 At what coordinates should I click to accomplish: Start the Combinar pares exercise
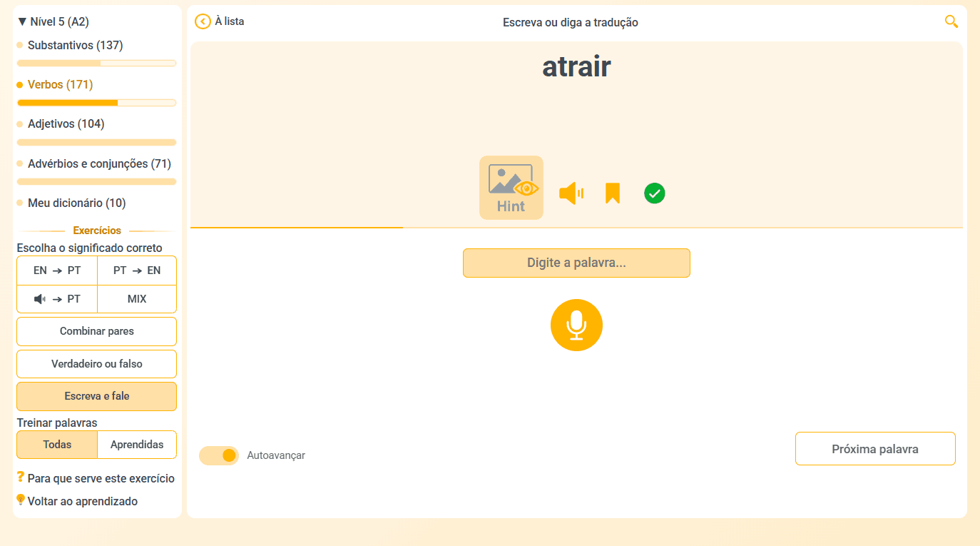click(x=97, y=331)
